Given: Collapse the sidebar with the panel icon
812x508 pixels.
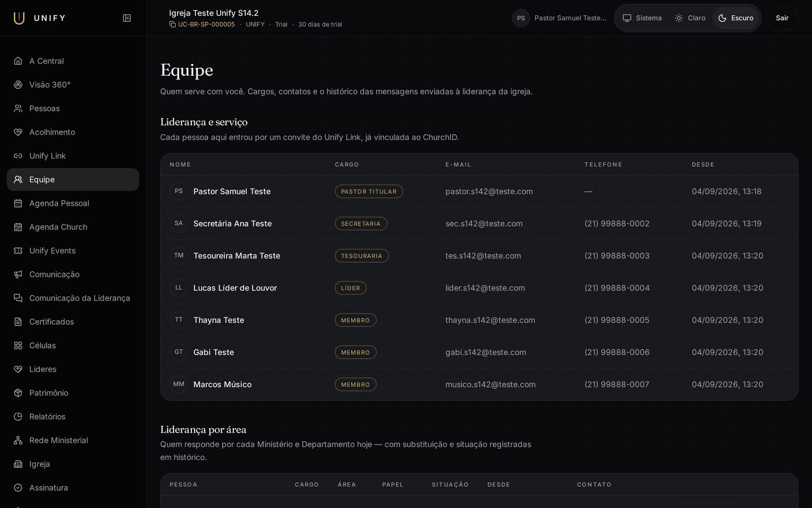Looking at the screenshot, I should click(127, 18).
